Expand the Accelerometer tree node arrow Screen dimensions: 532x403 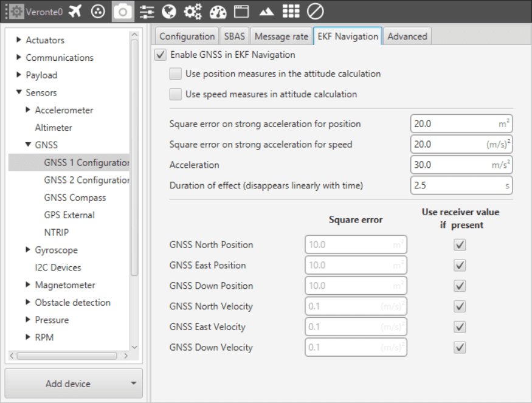pos(28,109)
